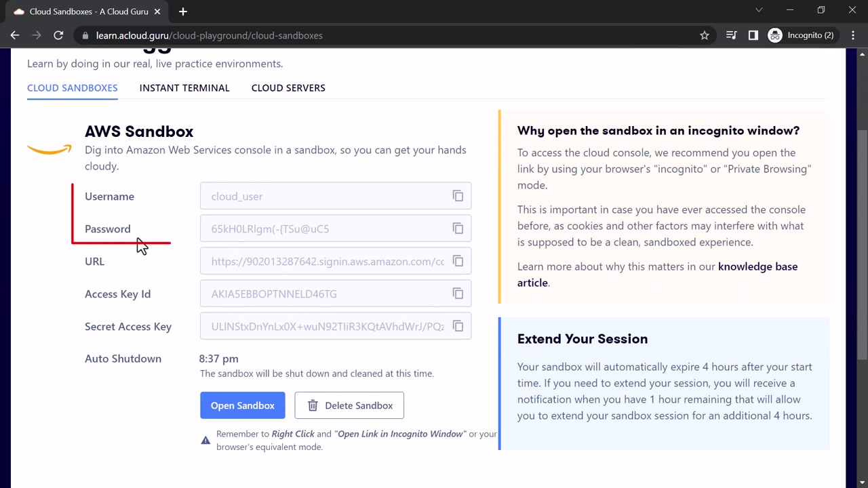This screenshot has height=488, width=868.
Task: Reload the Cloud Sandboxes page
Action: pyautogui.click(x=58, y=35)
